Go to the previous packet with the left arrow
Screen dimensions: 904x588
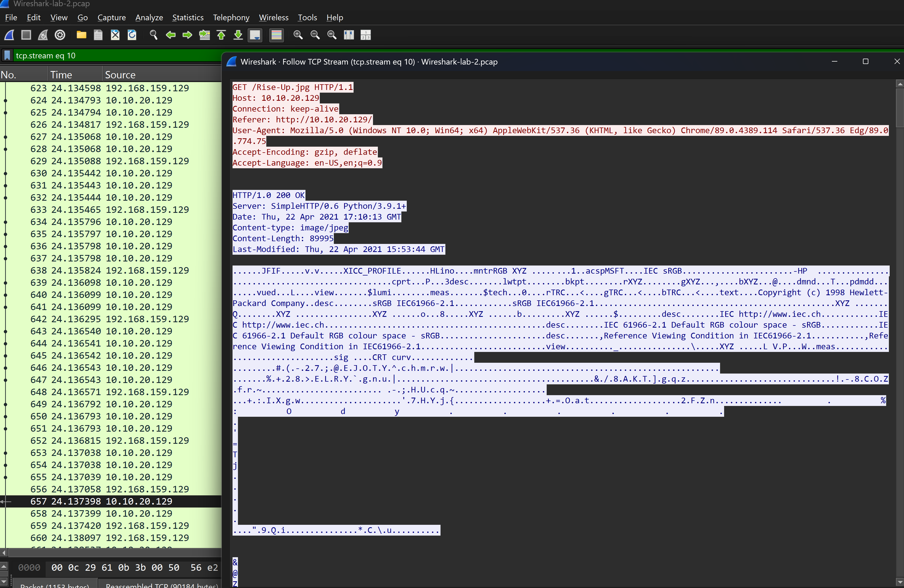170,35
